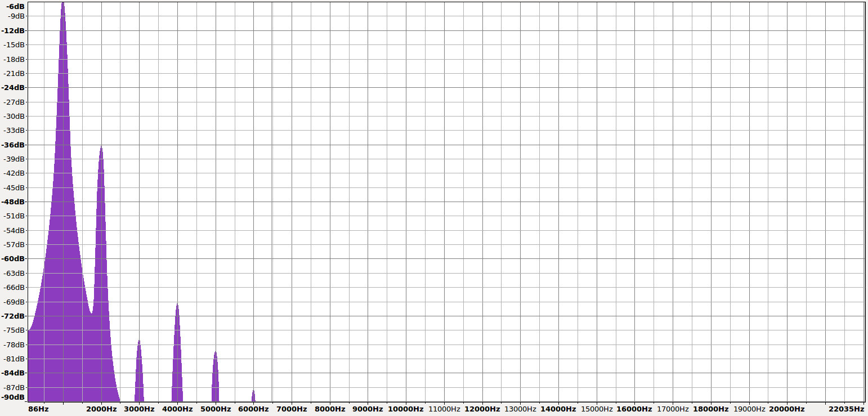Image resolution: width=868 pixels, height=416 pixels.
Task: Click the 3000Hz frequency label
Action: tap(139, 409)
